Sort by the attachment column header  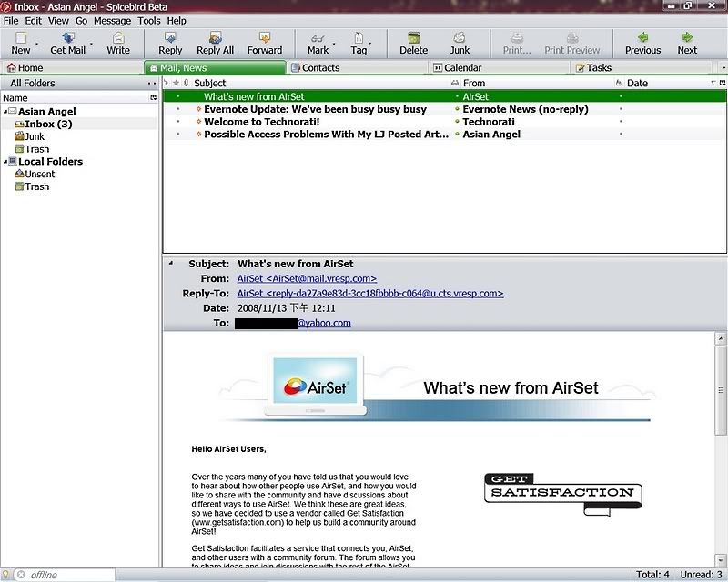click(187, 83)
